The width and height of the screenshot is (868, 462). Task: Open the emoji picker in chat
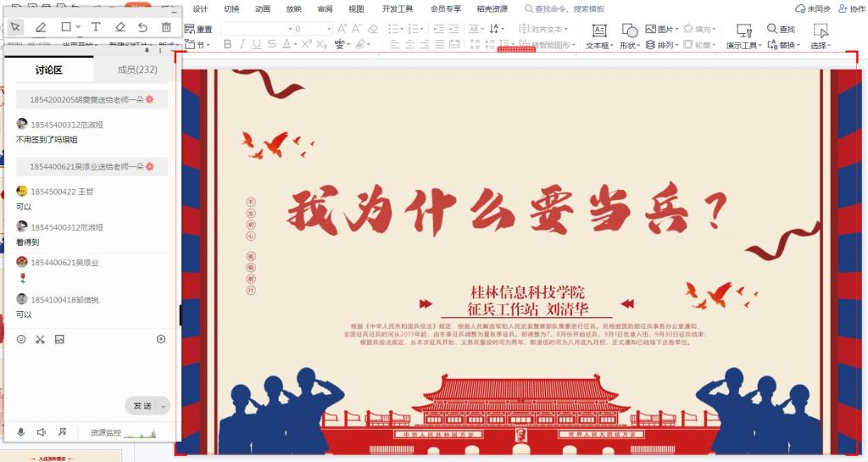(21, 339)
